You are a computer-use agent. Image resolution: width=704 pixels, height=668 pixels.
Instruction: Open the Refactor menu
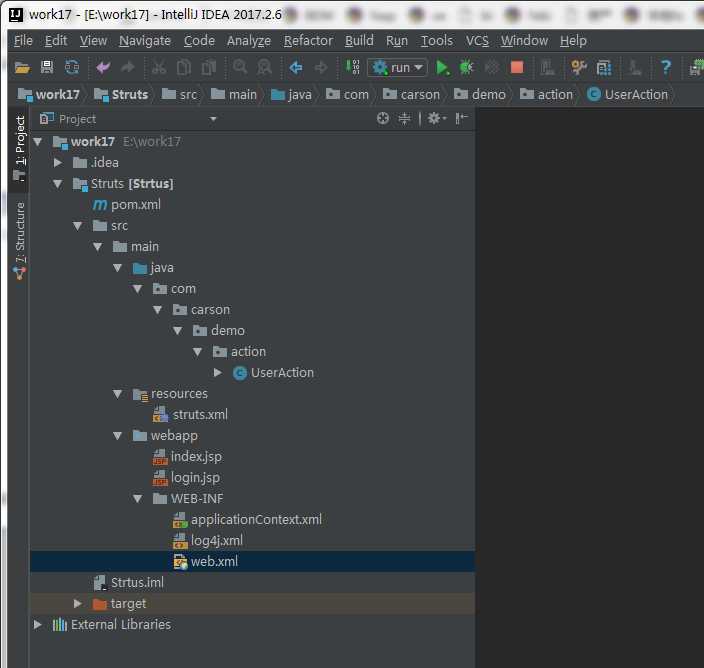pyautogui.click(x=308, y=41)
